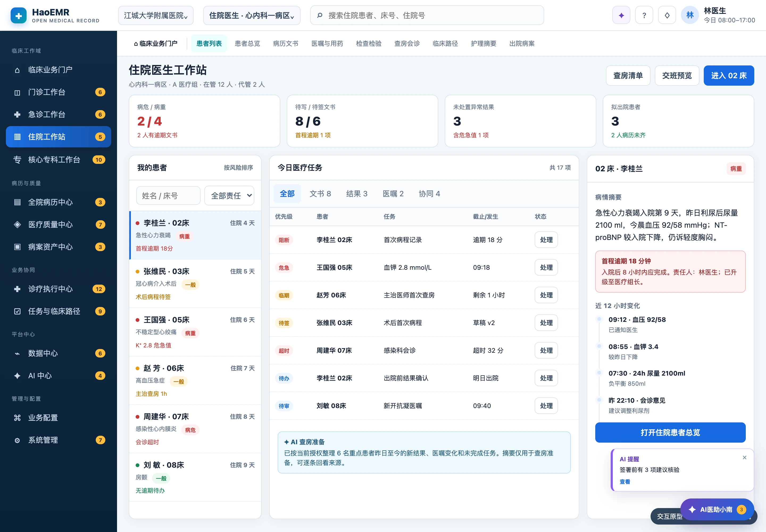Click the 林 user avatar
Image resolution: width=766 pixels, height=532 pixels.
690,15
